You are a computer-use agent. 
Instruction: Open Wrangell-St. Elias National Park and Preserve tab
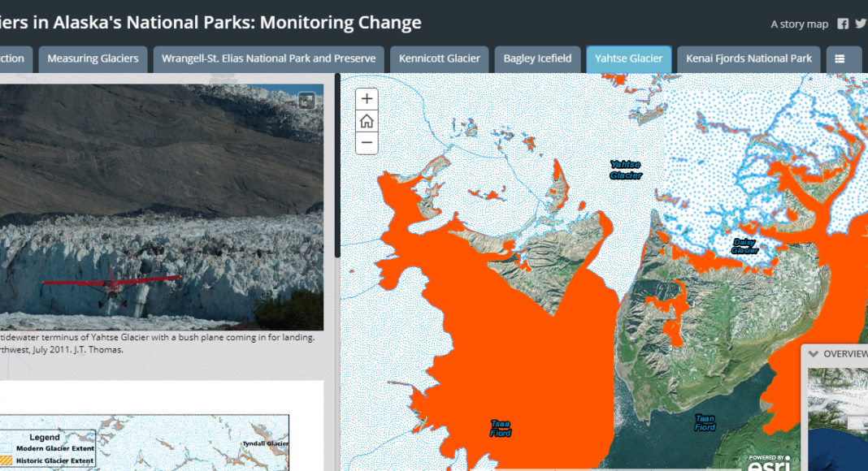click(x=268, y=58)
